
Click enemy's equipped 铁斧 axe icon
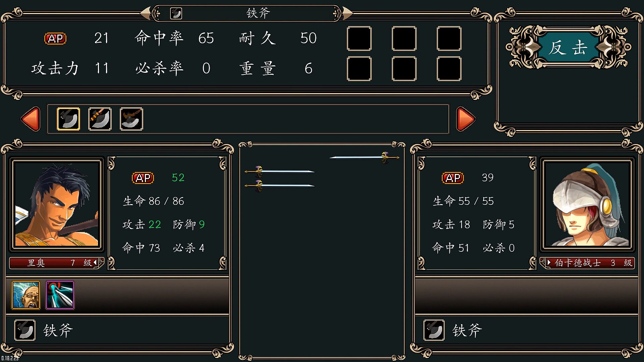434,330
